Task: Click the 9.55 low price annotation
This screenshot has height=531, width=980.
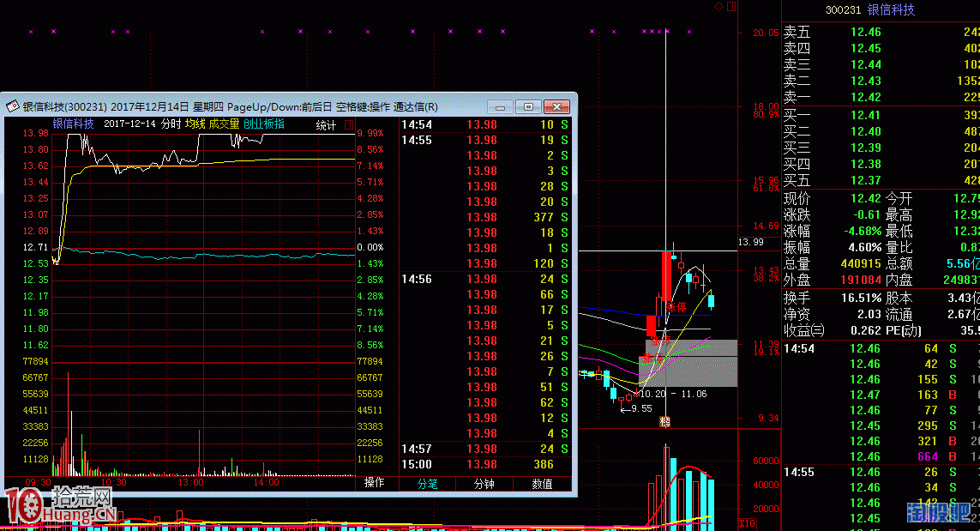Action: pyautogui.click(x=642, y=408)
